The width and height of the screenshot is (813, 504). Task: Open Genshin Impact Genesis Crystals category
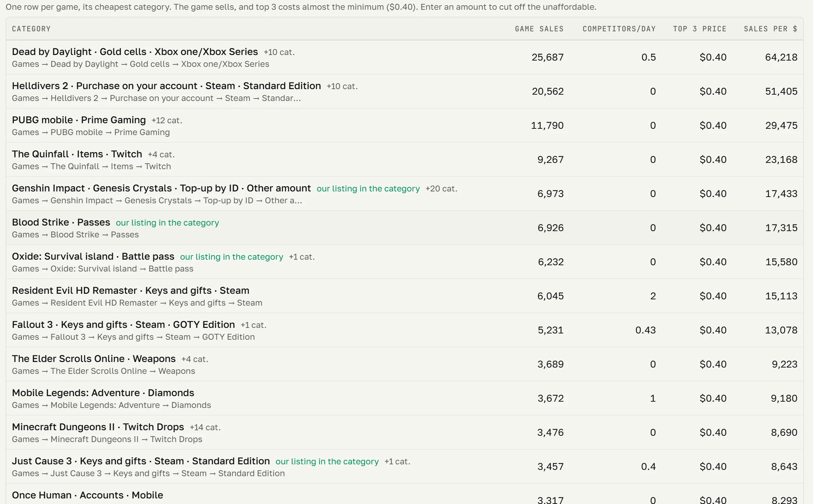tap(161, 188)
